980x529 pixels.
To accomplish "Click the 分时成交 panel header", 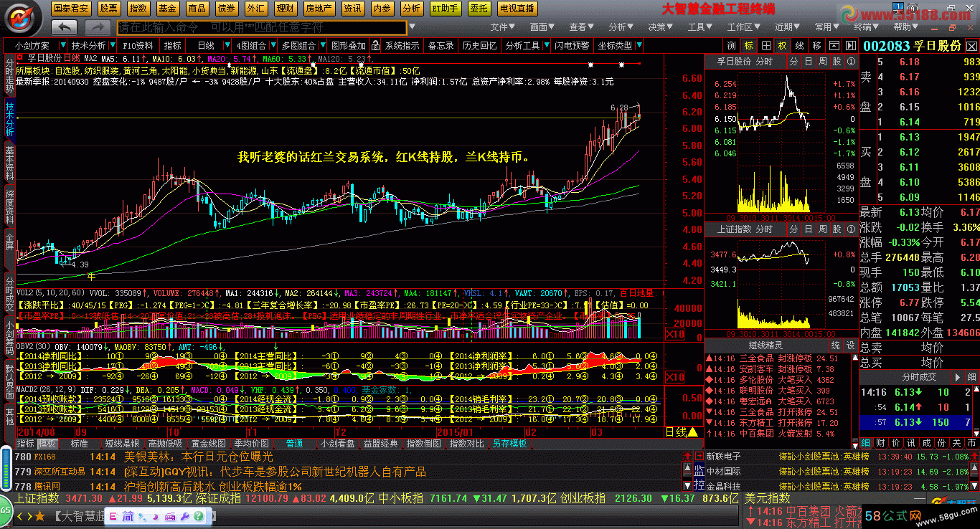I will click(919, 376).
